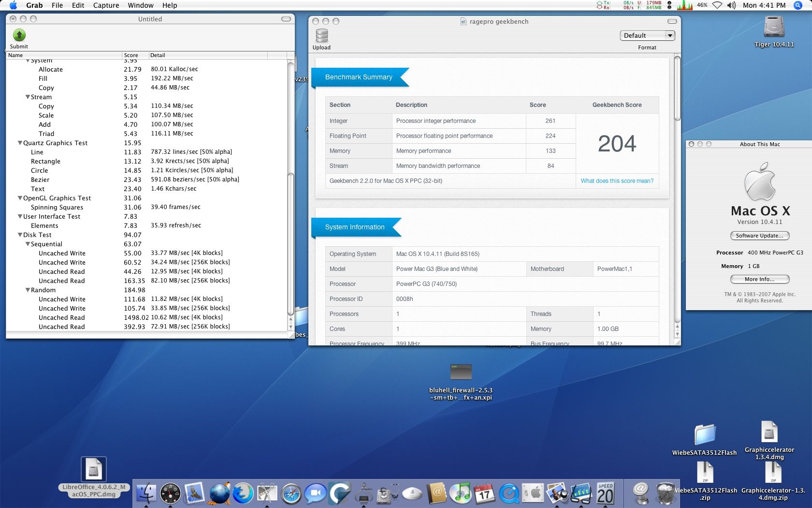
Task: Click the Spotlight search icon in menu bar
Action: tap(798, 5)
